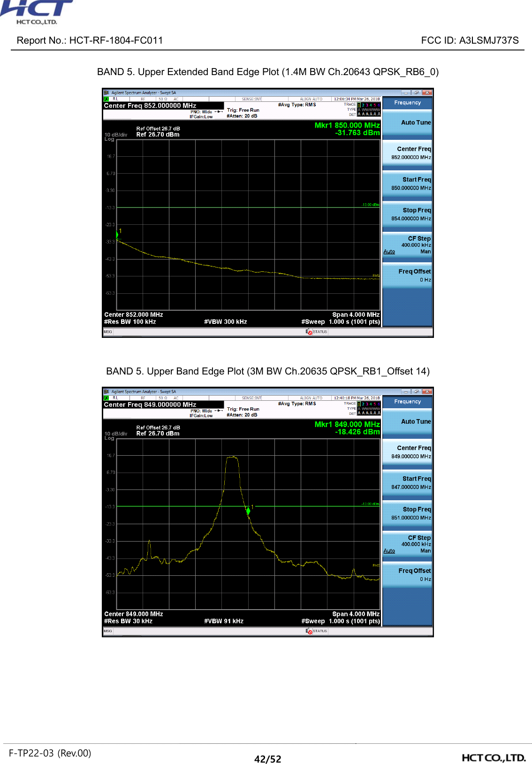This screenshot has height=764, width=532.
Task: Click -31.763 dBm marker amplitude
Action: click(x=357, y=133)
